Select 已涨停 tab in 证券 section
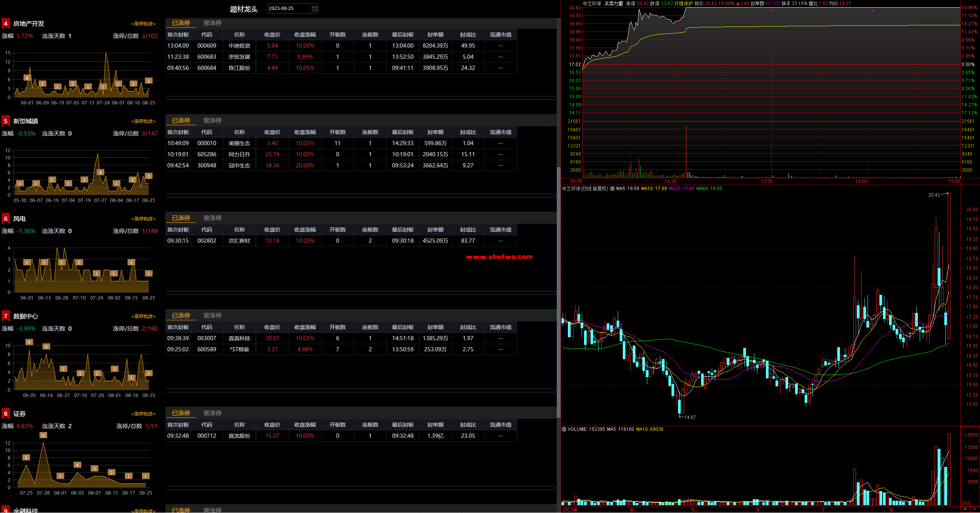The height and width of the screenshot is (513, 980). pos(181,413)
